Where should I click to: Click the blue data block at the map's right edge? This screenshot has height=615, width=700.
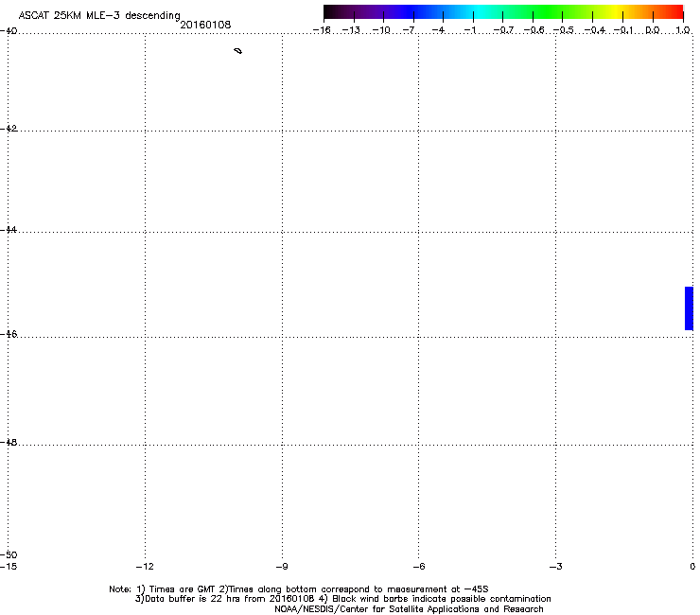(x=689, y=308)
